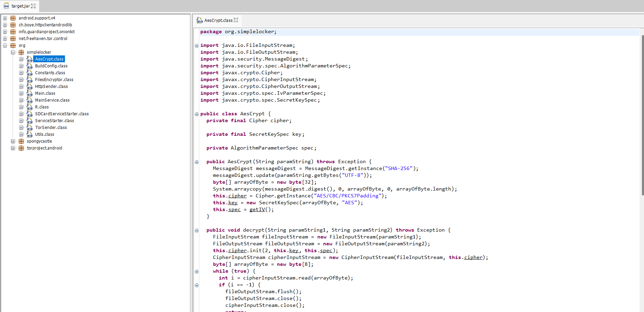Click the AesCrypt.class editor tab icon
The height and width of the screenshot is (312, 644).
(x=200, y=21)
